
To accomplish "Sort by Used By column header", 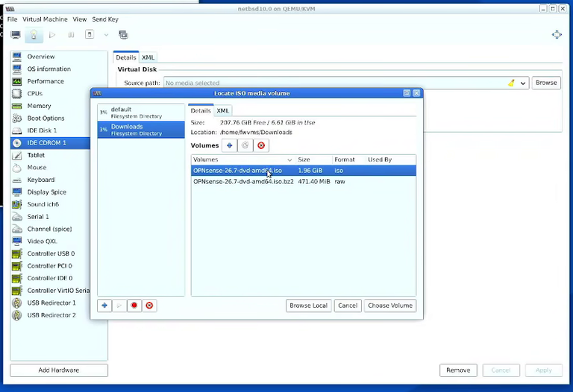I will [391, 159].
